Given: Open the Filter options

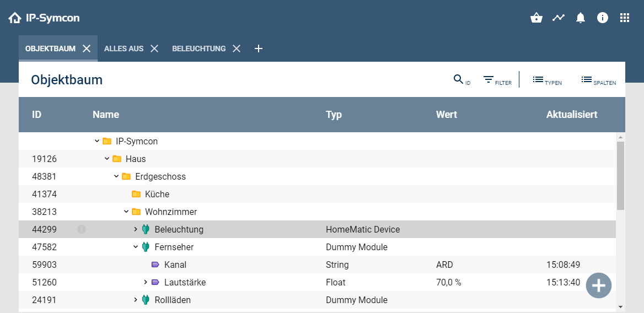Looking at the screenshot, I should pos(497,80).
